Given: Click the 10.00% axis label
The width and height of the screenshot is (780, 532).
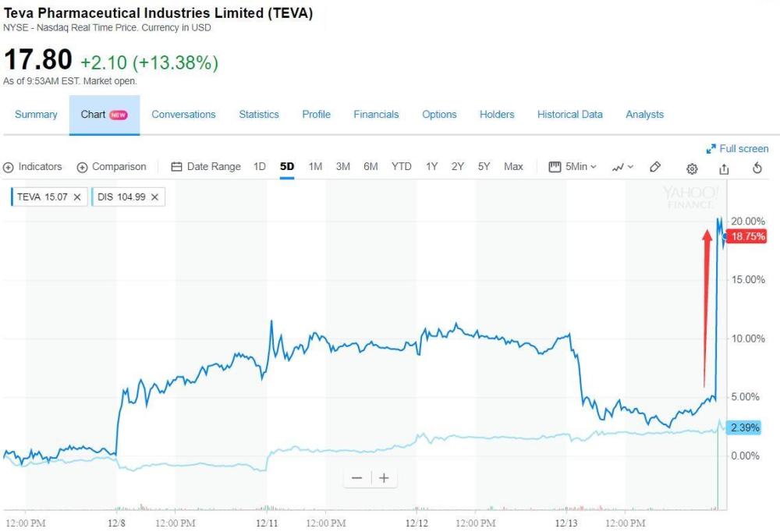Looking at the screenshot, I should pyautogui.click(x=748, y=339).
